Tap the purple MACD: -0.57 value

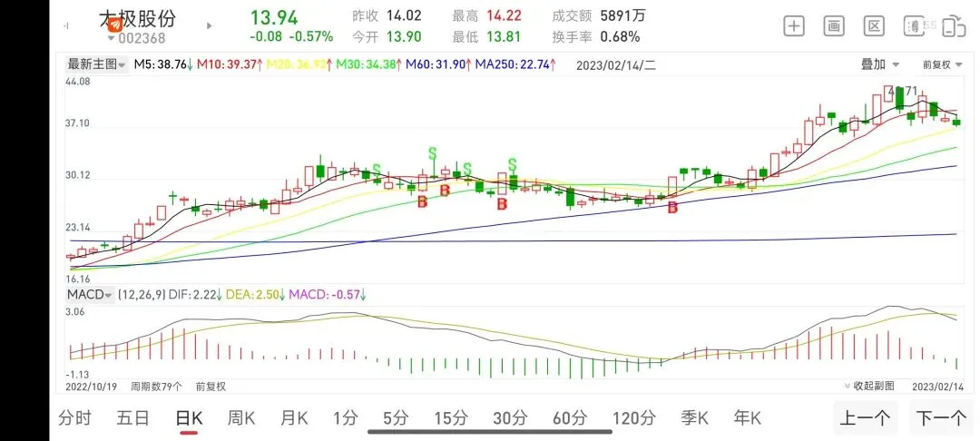(x=328, y=294)
